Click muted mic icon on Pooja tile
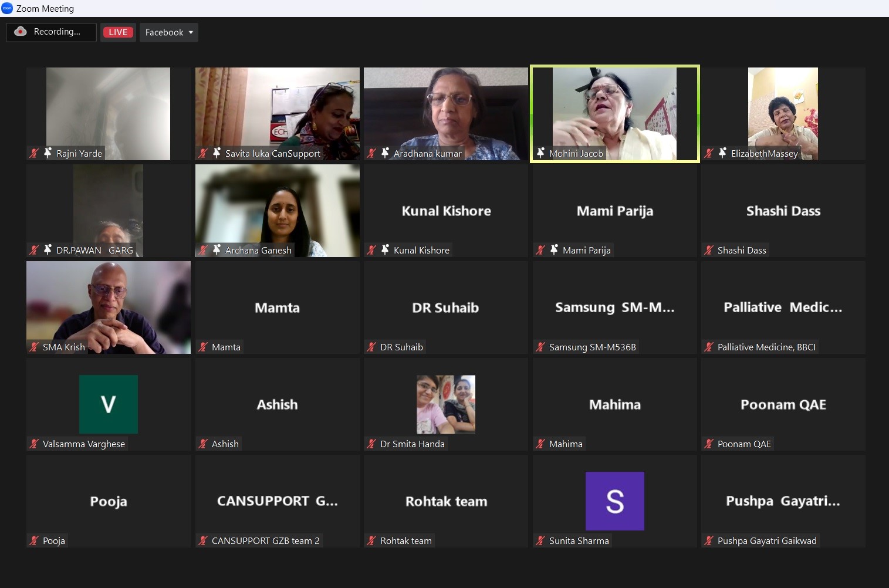 tap(34, 540)
